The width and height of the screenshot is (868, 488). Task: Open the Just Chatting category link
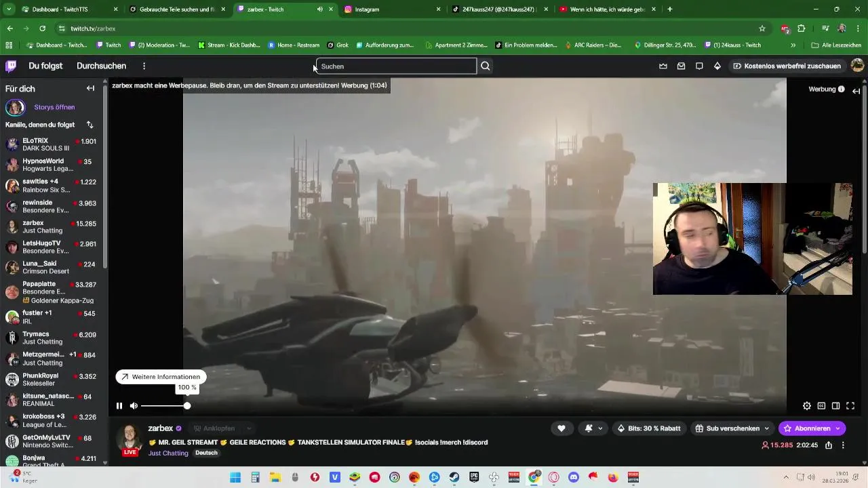(168, 453)
